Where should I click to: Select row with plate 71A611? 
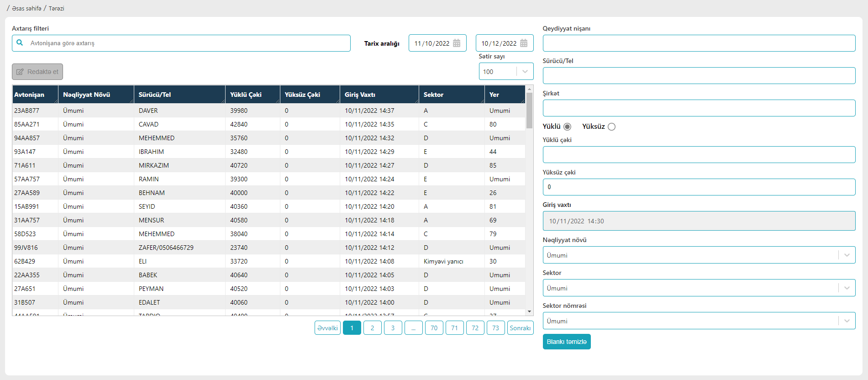(x=268, y=165)
